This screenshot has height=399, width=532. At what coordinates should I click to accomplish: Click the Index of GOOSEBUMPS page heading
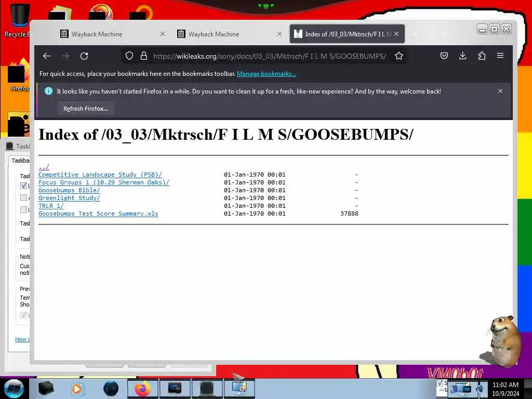pos(226,135)
